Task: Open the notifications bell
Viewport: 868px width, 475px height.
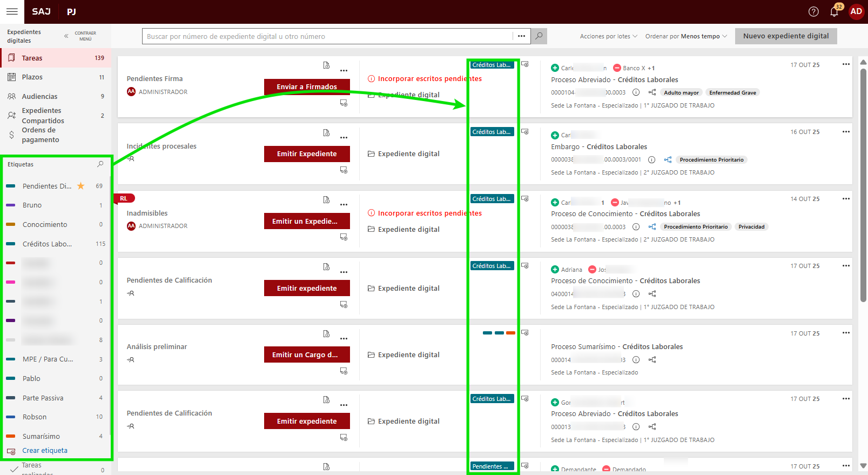Action: (834, 11)
